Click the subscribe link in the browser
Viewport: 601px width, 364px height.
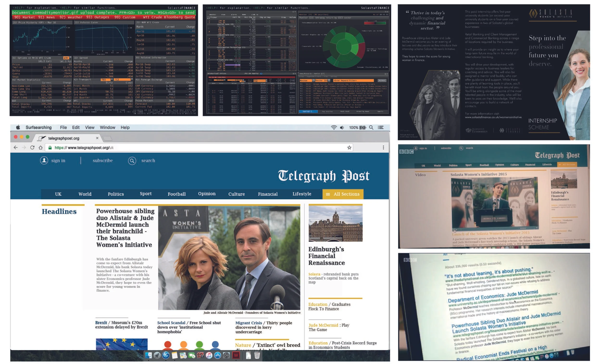tap(103, 160)
